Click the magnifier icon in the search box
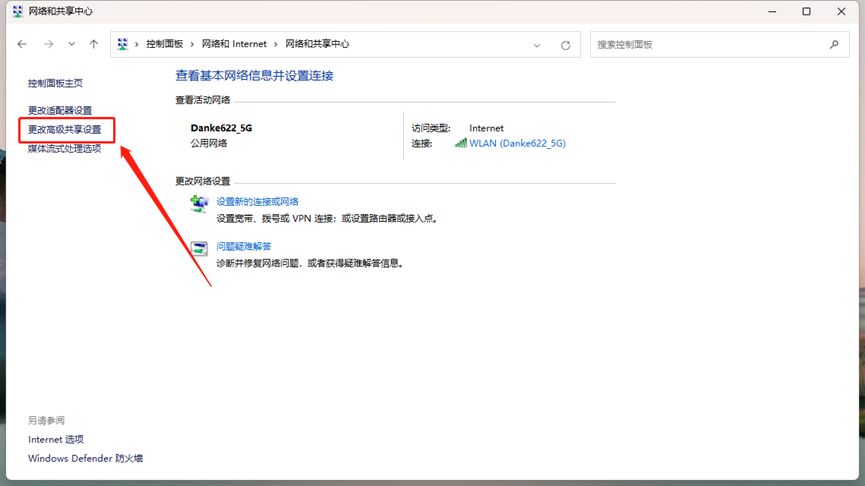 (x=834, y=45)
